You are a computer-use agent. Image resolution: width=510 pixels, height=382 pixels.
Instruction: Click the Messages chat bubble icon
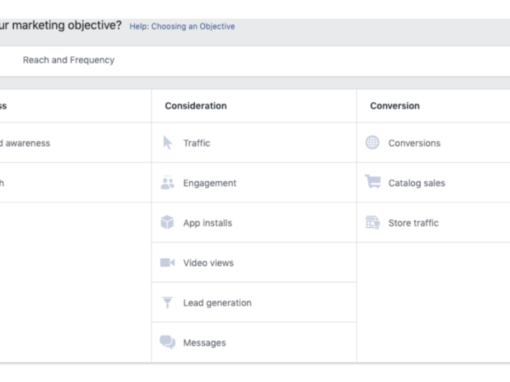point(167,342)
